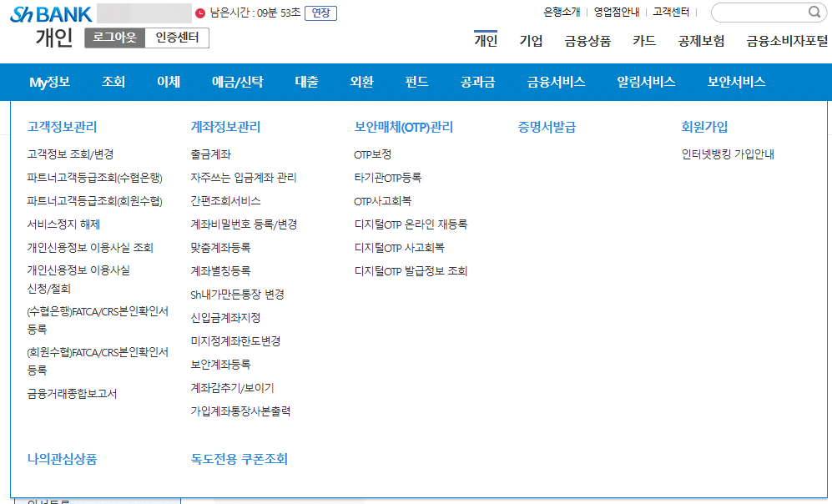The width and height of the screenshot is (832, 504).
Task: Click the search magnifier icon
Action: click(x=814, y=13)
